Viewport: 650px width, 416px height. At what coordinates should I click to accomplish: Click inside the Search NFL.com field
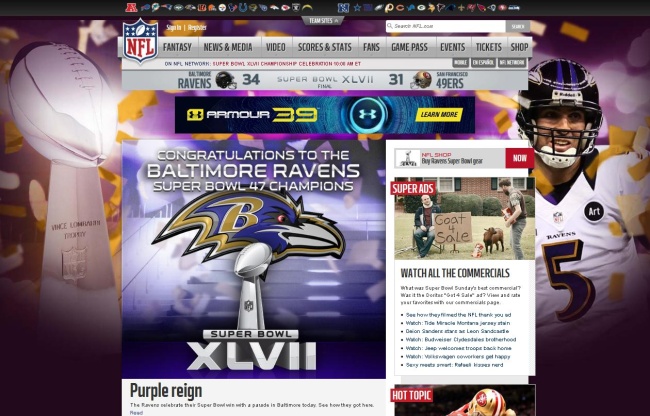pyautogui.click(x=447, y=27)
